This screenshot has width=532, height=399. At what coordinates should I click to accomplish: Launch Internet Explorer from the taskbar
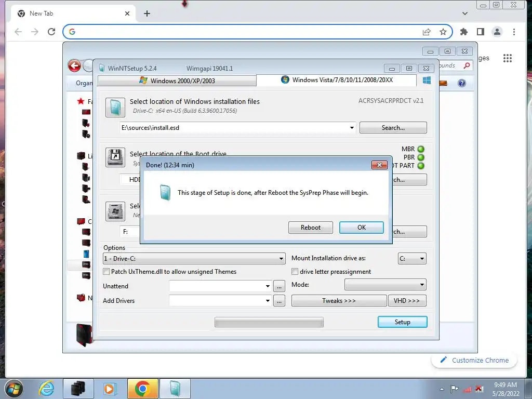pos(46,389)
